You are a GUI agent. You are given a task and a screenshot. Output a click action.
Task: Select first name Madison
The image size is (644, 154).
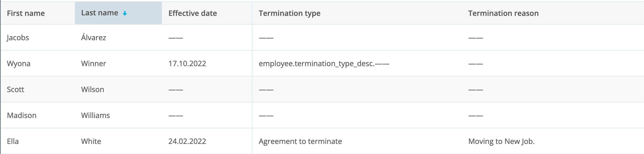click(x=22, y=115)
